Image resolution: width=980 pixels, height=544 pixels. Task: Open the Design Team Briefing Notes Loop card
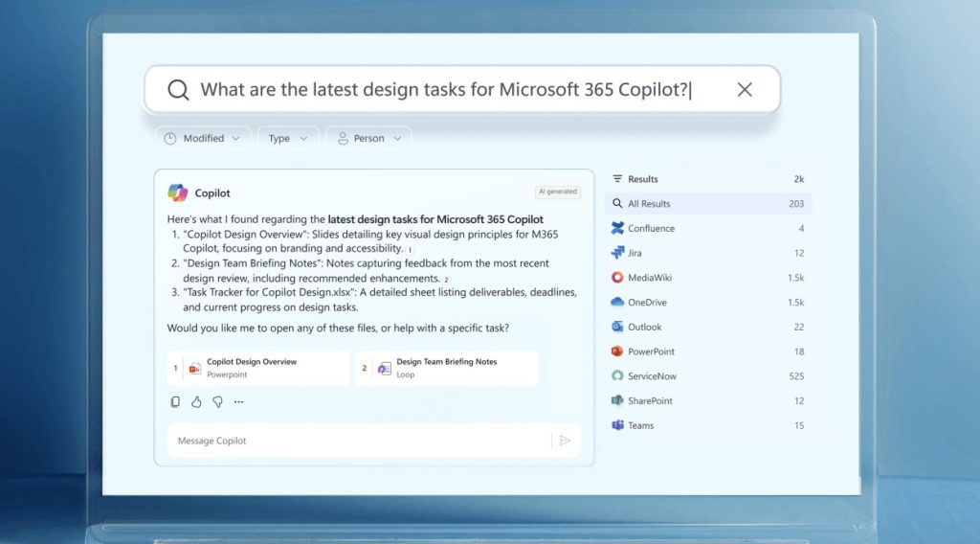[x=447, y=368]
